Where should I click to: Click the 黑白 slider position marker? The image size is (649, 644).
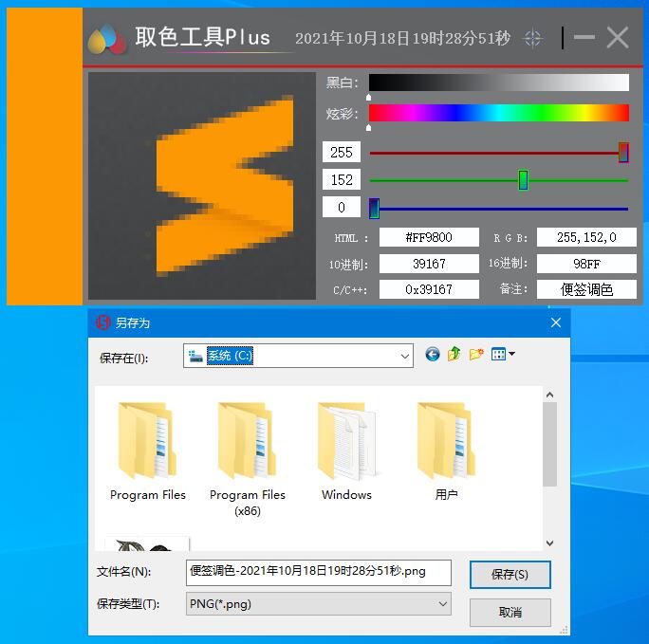point(369,97)
